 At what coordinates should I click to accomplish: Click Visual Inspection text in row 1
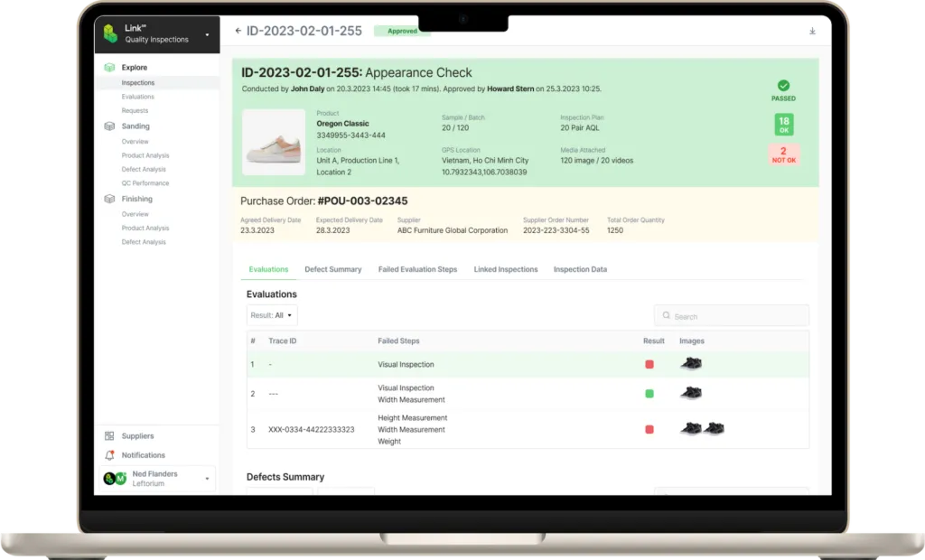pos(406,365)
